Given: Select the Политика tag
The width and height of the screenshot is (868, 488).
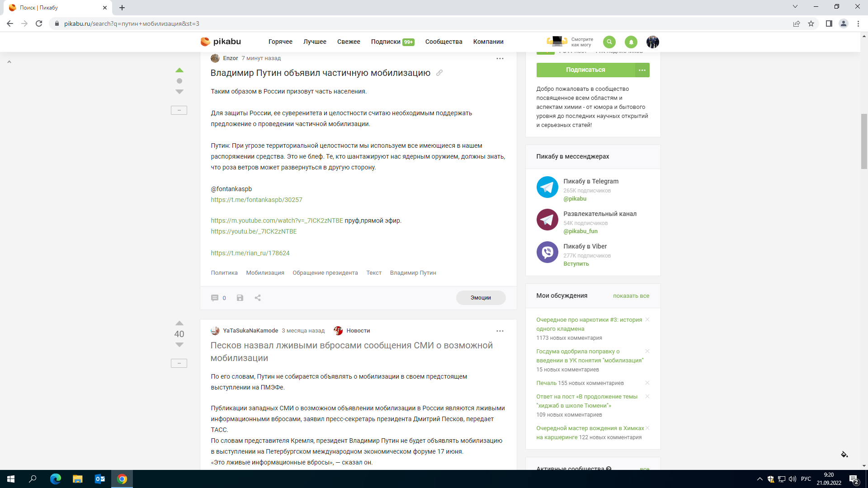Looking at the screenshot, I should 224,273.
